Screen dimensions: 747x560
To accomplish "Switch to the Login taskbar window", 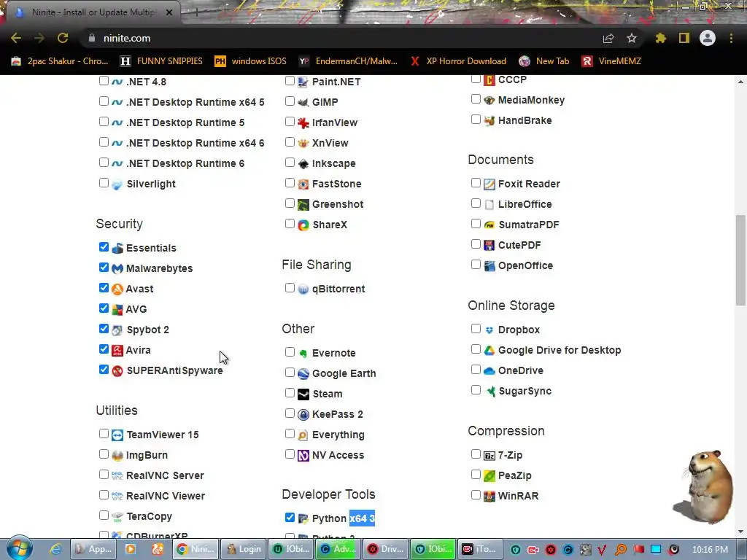I will 243,549.
